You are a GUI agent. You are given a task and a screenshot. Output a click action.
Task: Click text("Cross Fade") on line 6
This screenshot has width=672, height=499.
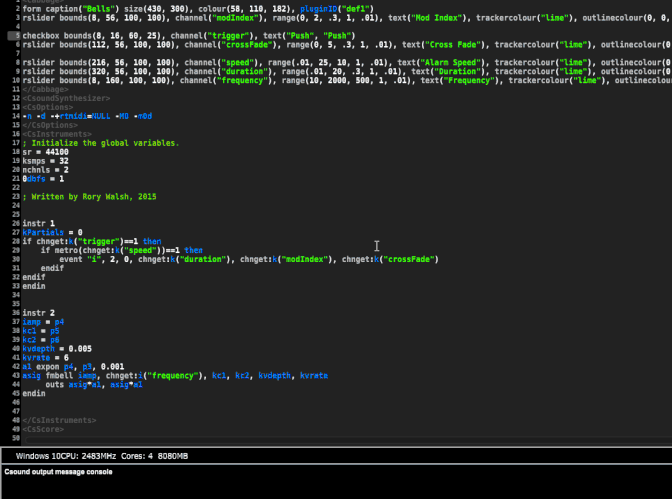tap(446, 45)
